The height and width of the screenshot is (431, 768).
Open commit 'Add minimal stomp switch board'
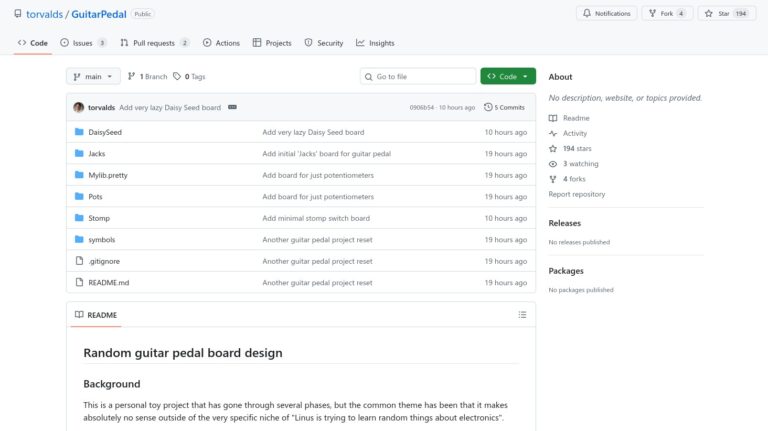point(316,218)
